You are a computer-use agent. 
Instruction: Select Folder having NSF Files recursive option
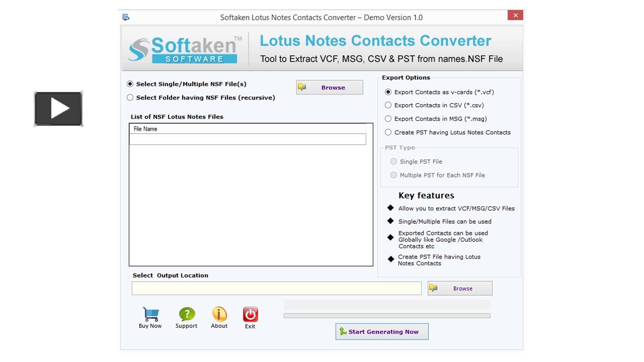pyautogui.click(x=130, y=98)
